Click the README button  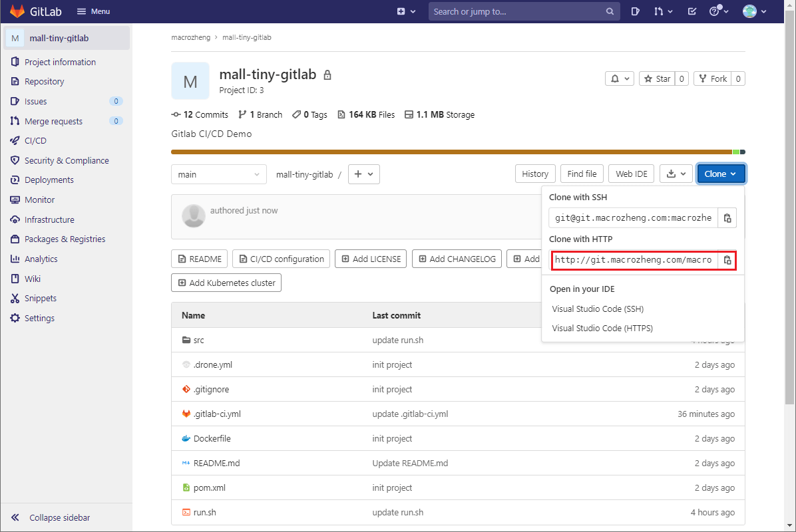(x=200, y=259)
